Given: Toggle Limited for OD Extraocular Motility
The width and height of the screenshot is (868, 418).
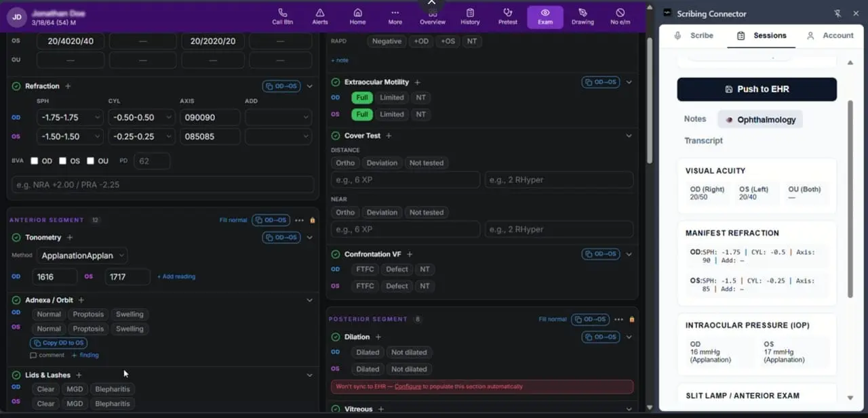Looking at the screenshot, I should pyautogui.click(x=392, y=98).
